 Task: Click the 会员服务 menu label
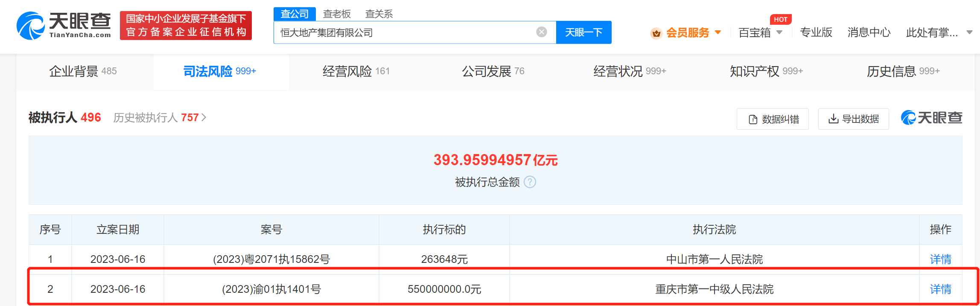click(688, 33)
